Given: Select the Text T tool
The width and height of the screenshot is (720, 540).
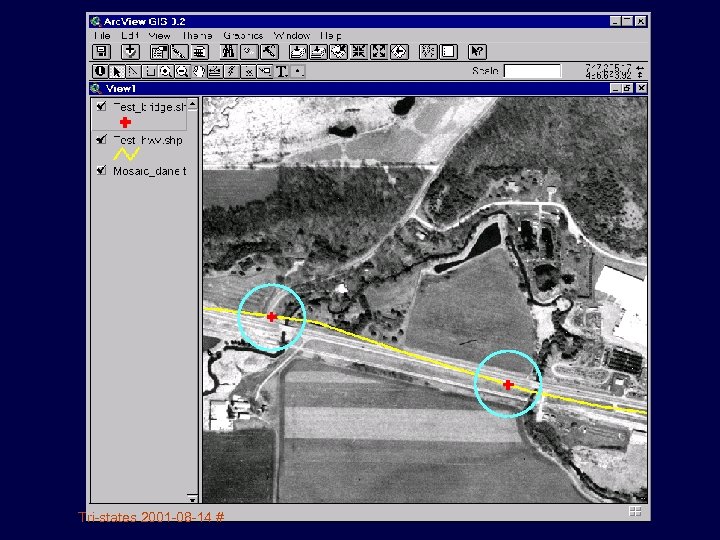Looking at the screenshot, I should (x=281, y=72).
